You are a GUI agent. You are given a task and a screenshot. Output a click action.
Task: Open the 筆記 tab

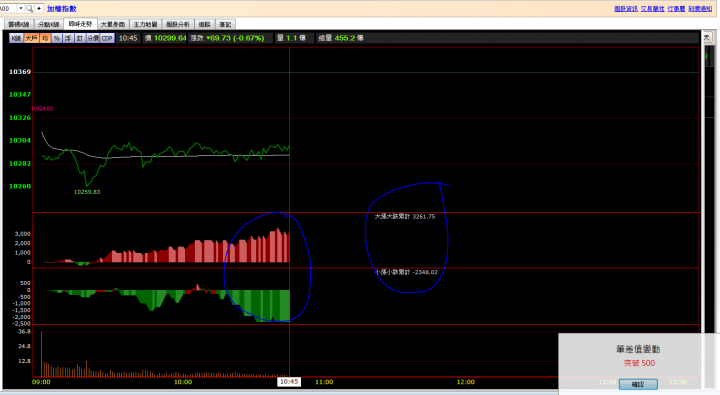(x=225, y=24)
